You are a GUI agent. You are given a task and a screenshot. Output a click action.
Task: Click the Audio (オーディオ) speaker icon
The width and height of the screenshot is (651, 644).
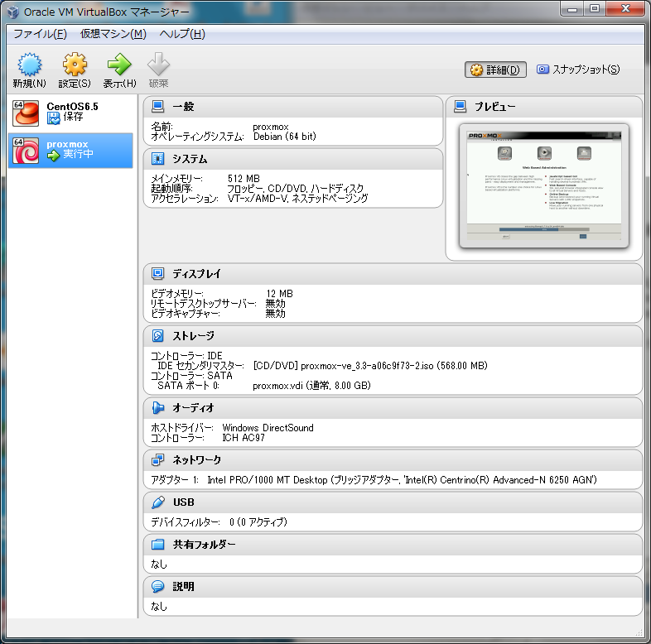(x=157, y=408)
